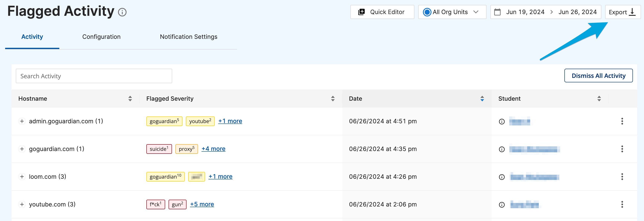
Task: Sort by Date column
Action: 482,99
